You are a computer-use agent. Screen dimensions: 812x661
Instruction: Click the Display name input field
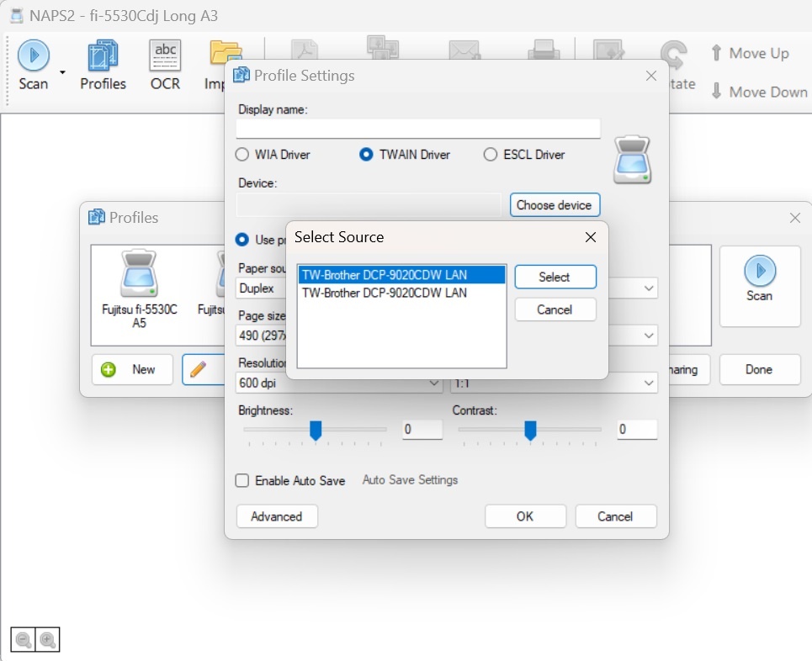(417, 128)
